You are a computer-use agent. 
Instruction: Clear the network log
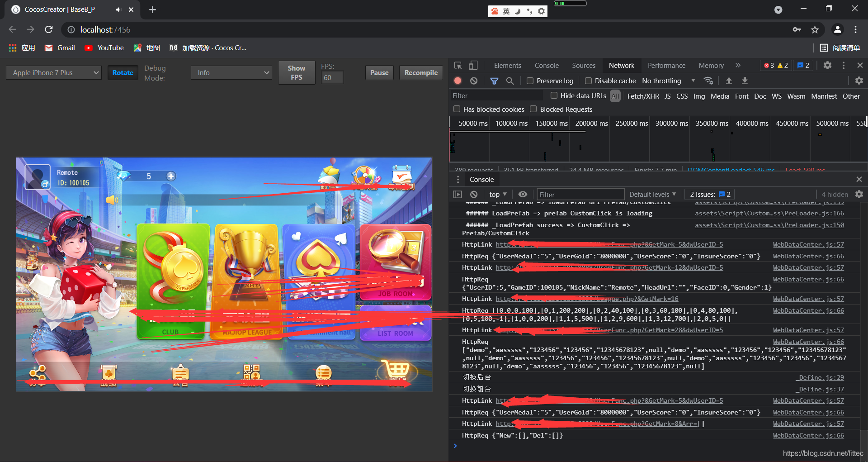[x=474, y=81]
